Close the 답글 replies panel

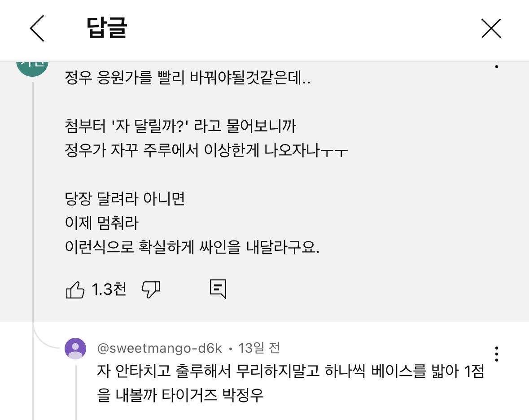coord(491,28)
